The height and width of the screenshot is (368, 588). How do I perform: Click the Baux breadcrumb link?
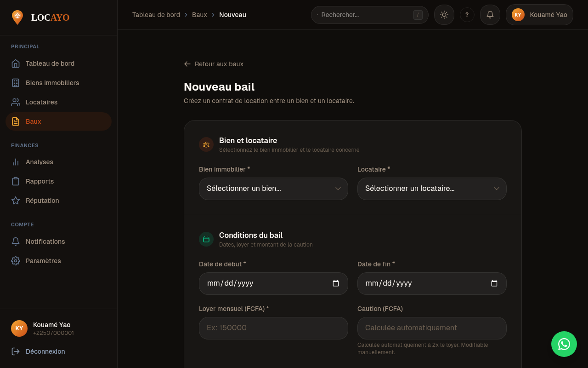199,15
